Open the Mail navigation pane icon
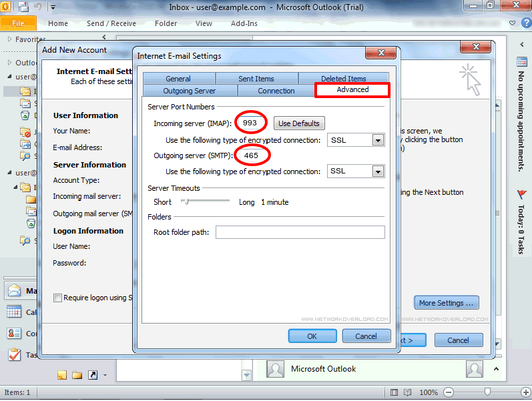Viewport: 532px width, 401px height. click(x=15, y=290)
